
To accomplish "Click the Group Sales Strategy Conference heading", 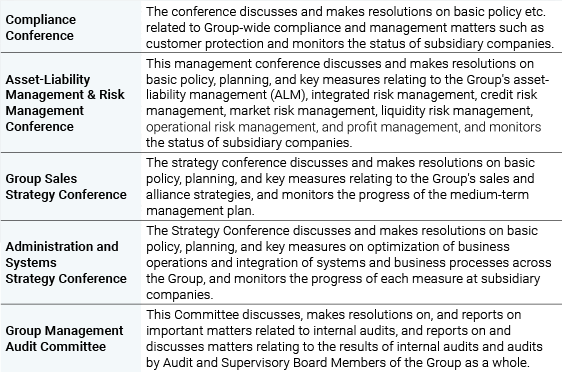I will [66, 187].
